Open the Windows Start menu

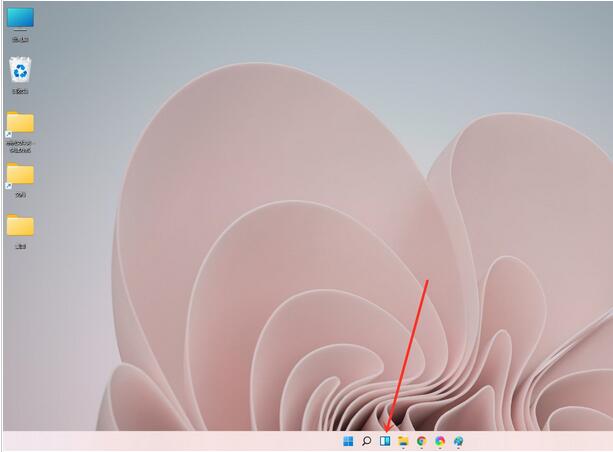(348, 441)
